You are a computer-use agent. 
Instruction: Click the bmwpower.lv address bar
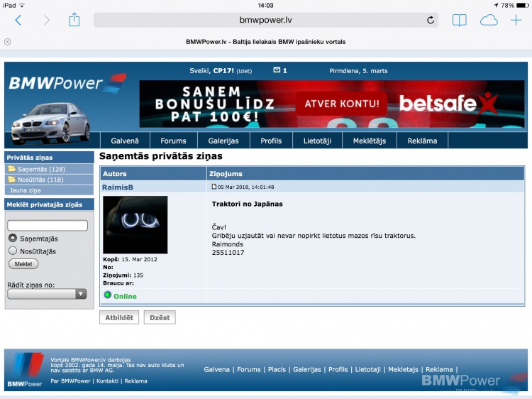pos(266,20)
